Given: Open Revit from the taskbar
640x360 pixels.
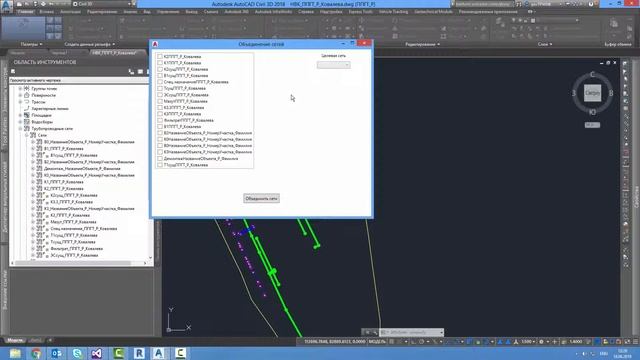Looking at the screenshot, I should 139,353.
